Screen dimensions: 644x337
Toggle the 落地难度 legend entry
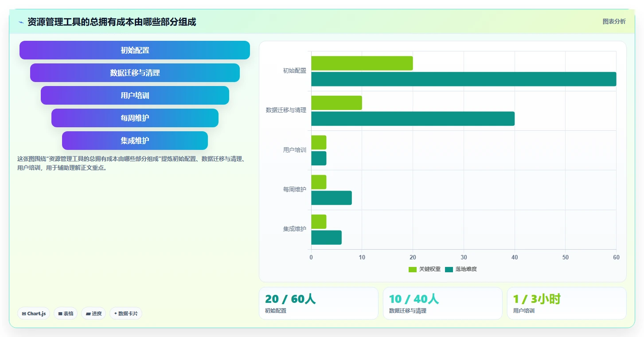[461, 269]
